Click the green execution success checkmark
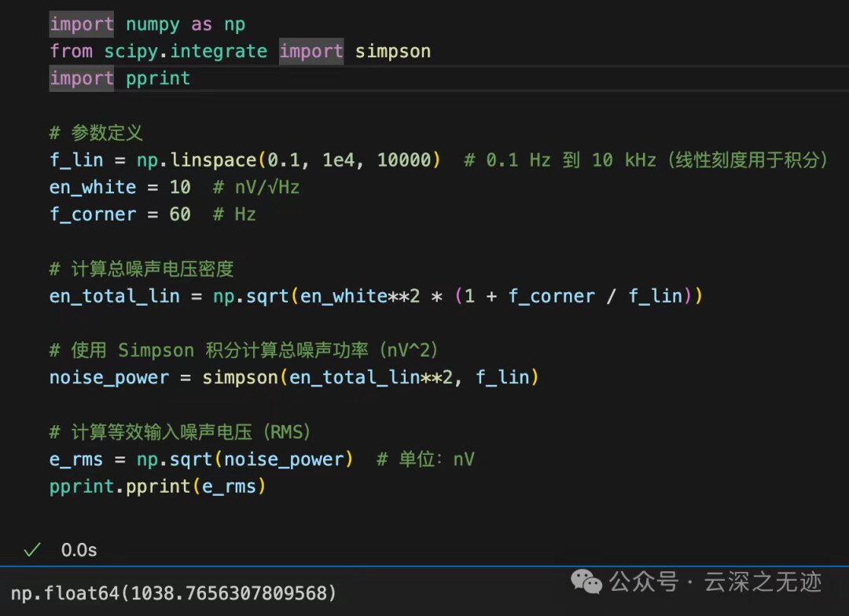Image resolution: width=849 pixels, height=616 pixels. pyautogui.click(x=31, y=550)
